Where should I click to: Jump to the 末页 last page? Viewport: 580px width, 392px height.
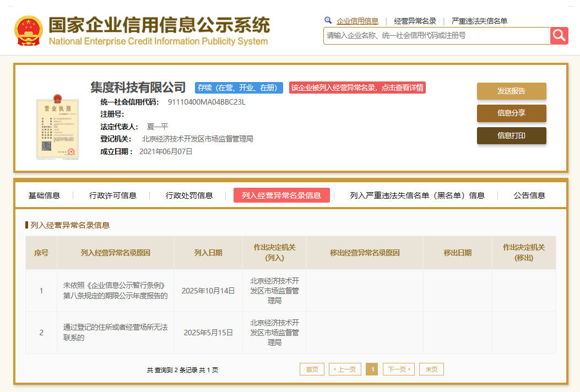pyautogui.click(x=431, y=369)
